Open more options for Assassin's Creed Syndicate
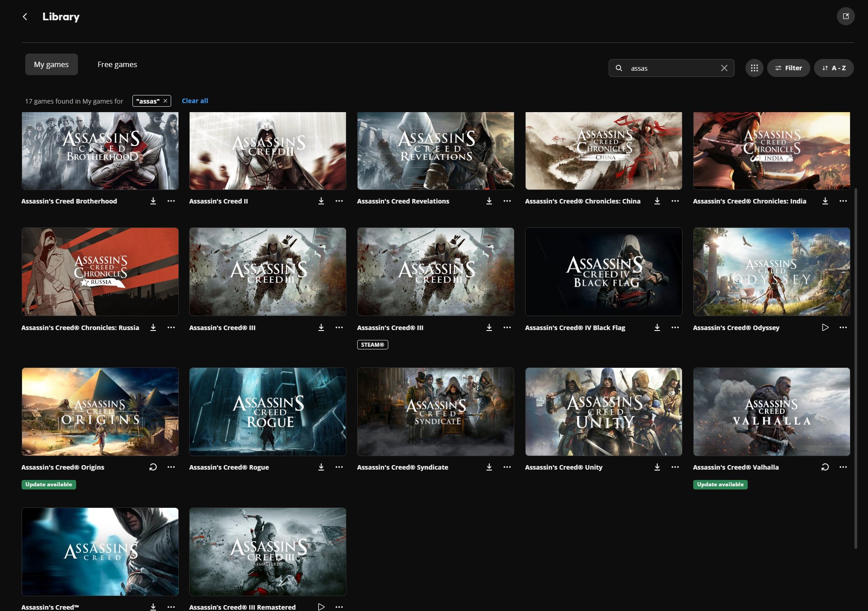Viewport: 868px width, 611px height. coord(507,467)
